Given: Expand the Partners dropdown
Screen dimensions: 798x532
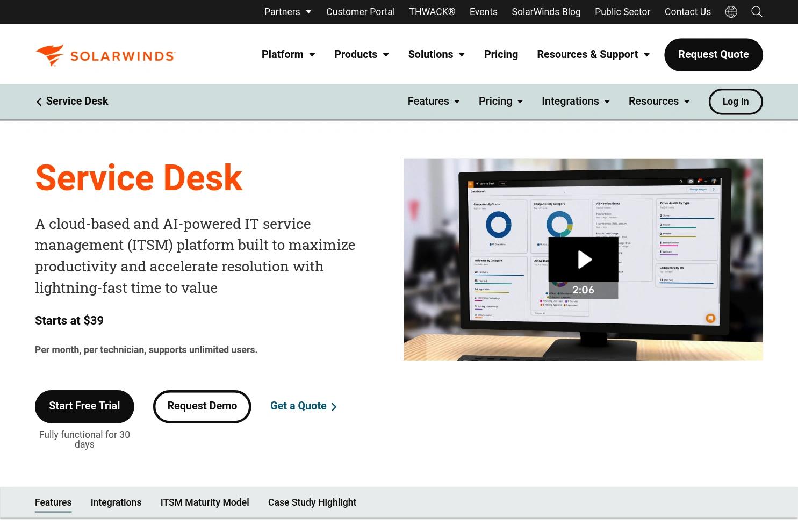Looking at the screenshot, I should [x=287, y=12].
